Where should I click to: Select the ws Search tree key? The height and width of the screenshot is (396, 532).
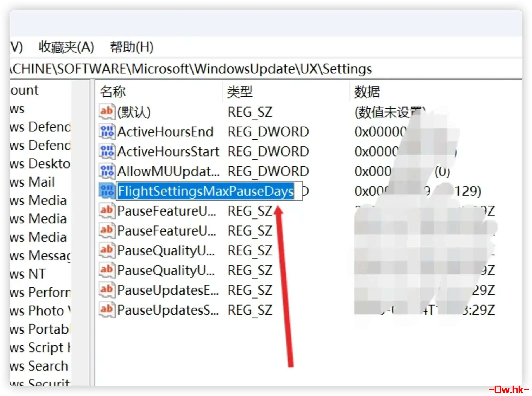coord(39,366)
